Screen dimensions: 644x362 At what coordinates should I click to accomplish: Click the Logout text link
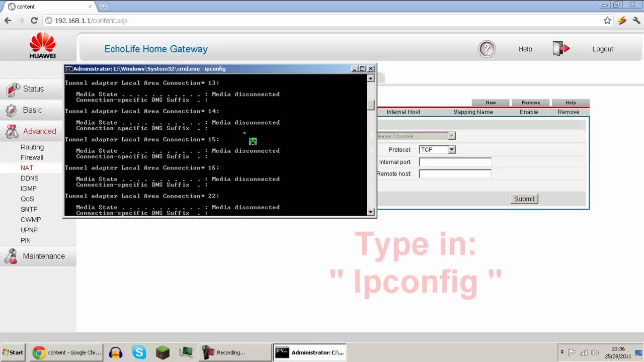(603, 49)
